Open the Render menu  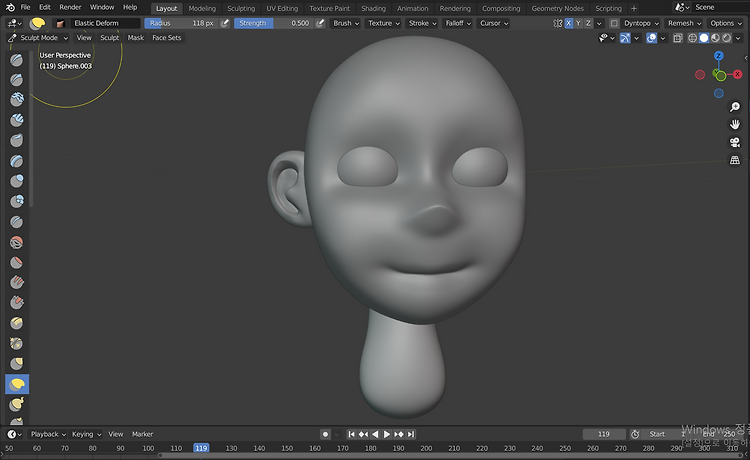[70, 7]
